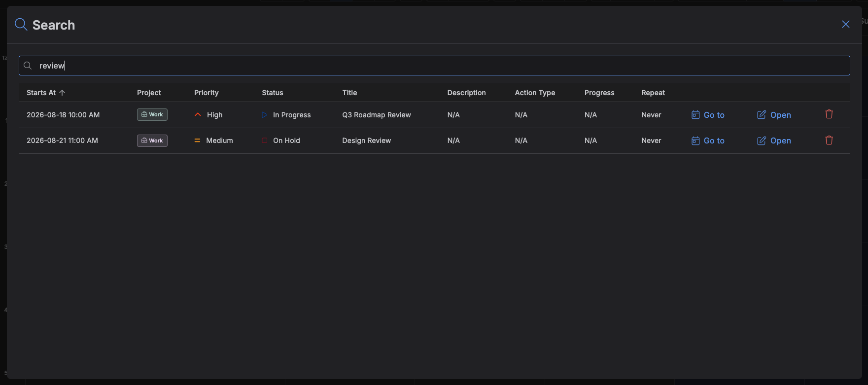868x385 pixels.
Task: Click the Title column header
Action: [x=349, y=93]
